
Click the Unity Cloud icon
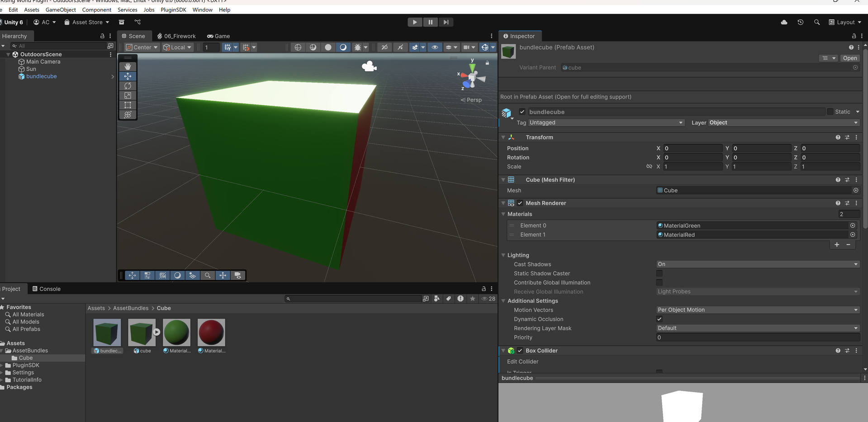click(x=784, y=22)
